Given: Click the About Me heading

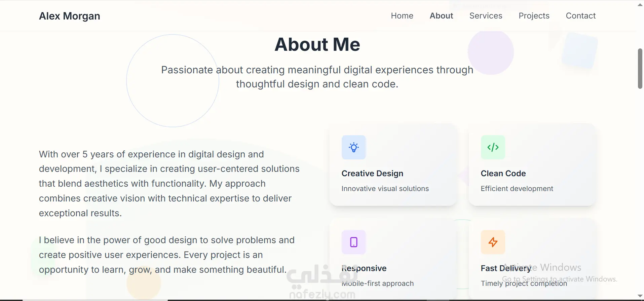Looking at the screenshot, I should pyautogui.click(x=317, y=44).
